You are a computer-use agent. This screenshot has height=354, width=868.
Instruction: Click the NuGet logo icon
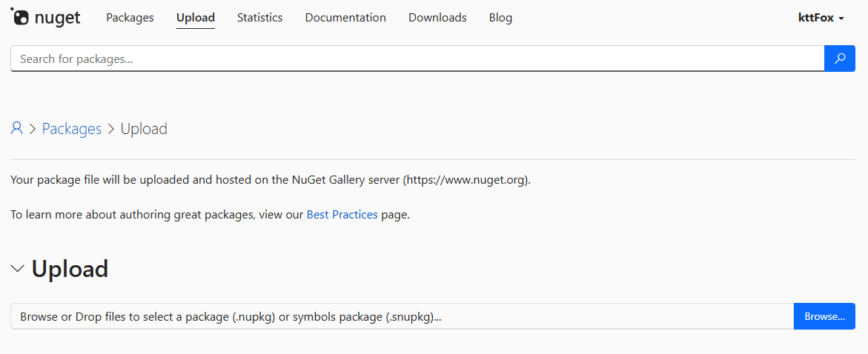point(20,17)
